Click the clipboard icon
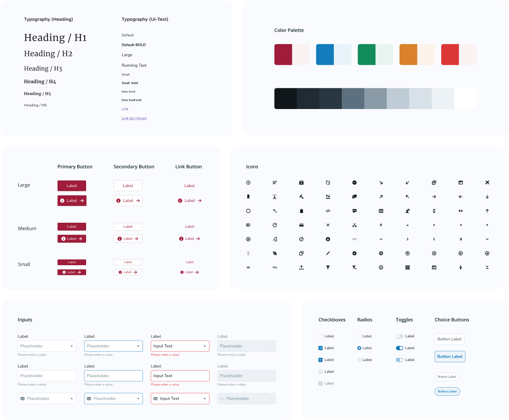The height and width of the screenshot is (420, 509). pyautogui.click(x=301, y=211)
